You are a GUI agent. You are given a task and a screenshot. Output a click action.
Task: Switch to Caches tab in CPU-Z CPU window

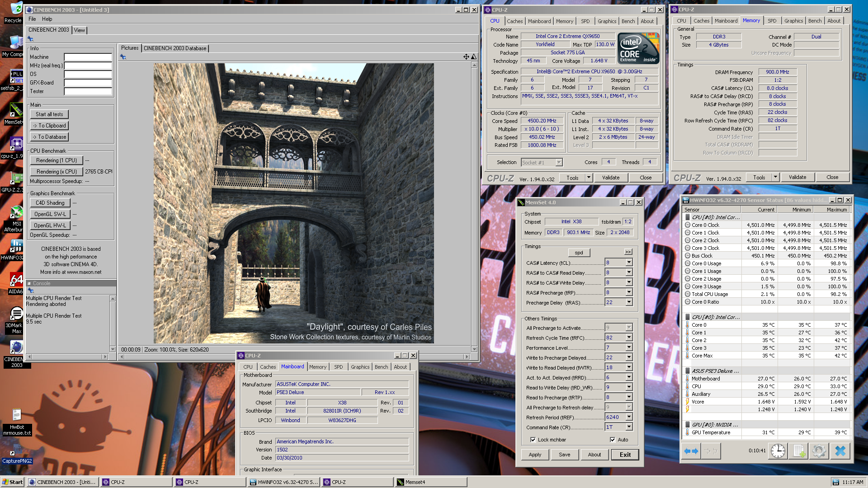pyautogui.click(x=514, y=21)
